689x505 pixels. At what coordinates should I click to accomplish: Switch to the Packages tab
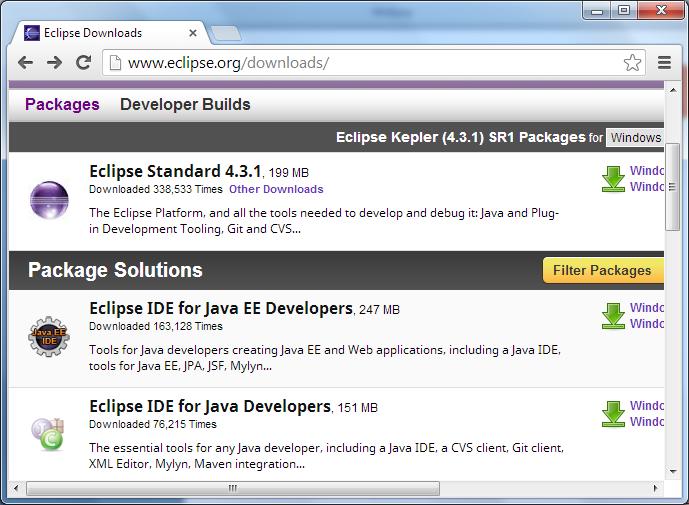[x=62, y=105]
